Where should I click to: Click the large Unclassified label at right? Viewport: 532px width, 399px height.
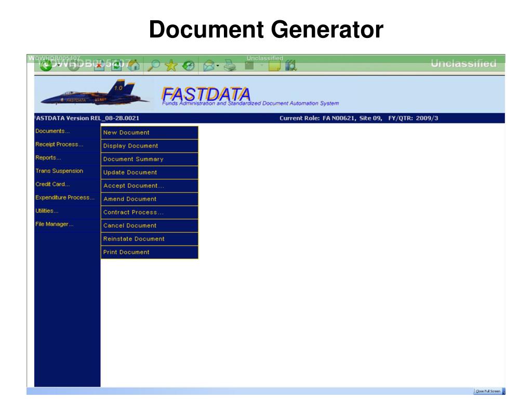coord(463,63)
